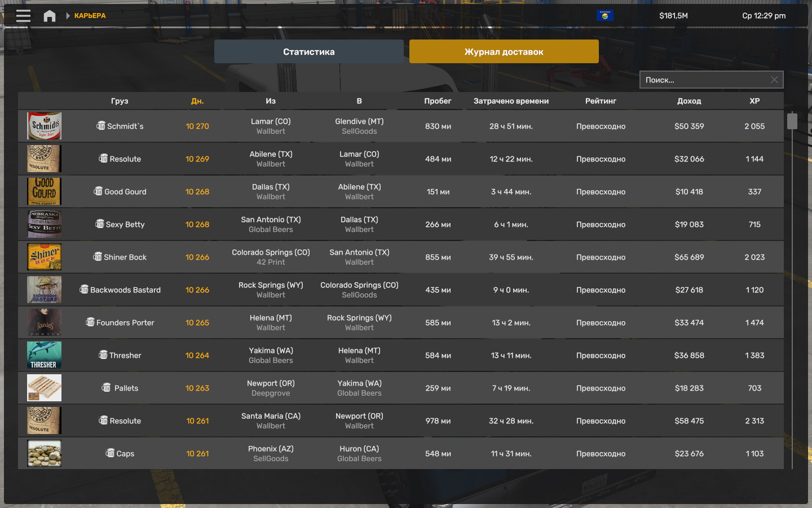Open the Thresher cargo thumbnail
The image size is (812, 508).
click(45, 355)
